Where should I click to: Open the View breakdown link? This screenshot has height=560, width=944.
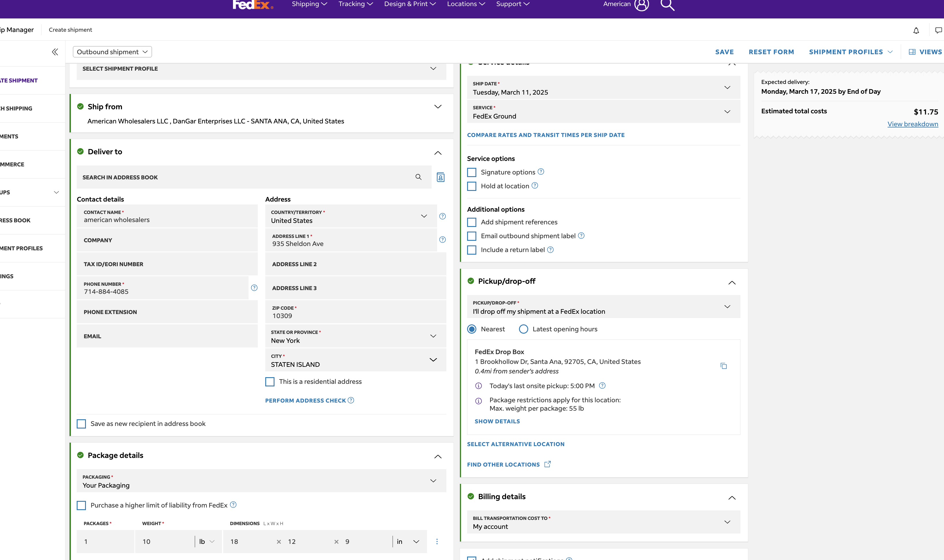[x=913, y=124]
